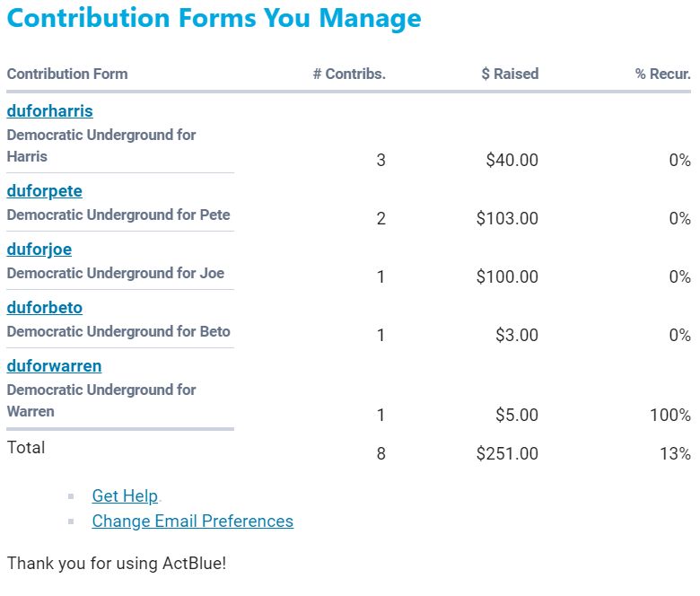This screenshot has width=700, height=596.
Task: Click the duforjoe form link
Action: tap(39, 250)
